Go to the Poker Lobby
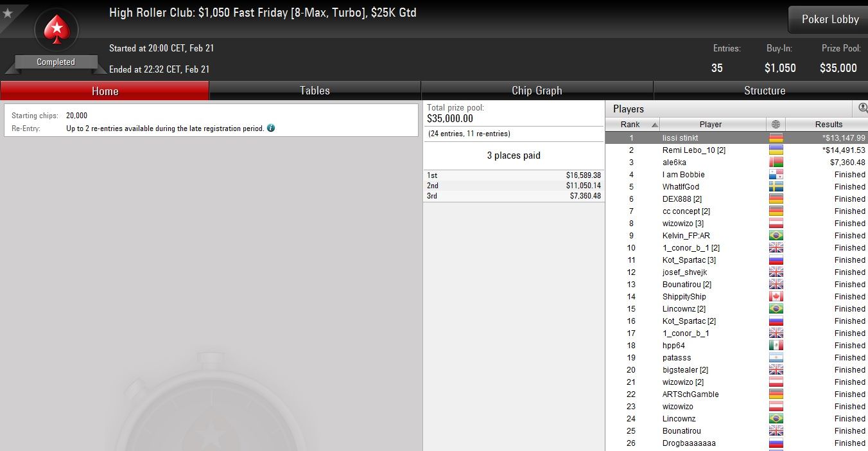This screenshot has width=868, height=451. tap(829, 19)
